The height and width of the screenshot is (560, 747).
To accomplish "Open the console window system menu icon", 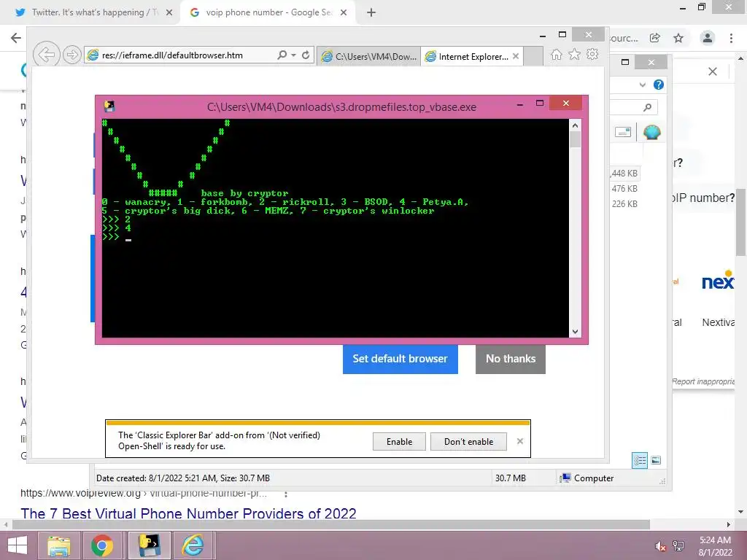I will click(109, 106).
